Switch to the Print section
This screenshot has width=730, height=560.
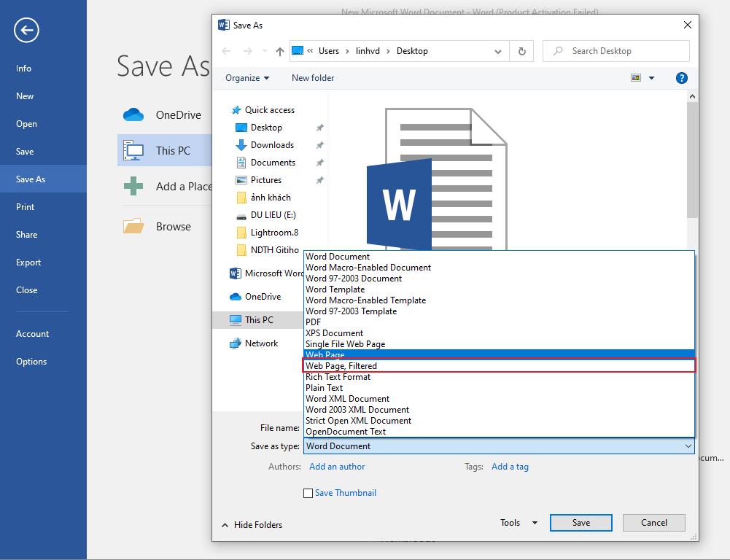click(23, 206)
